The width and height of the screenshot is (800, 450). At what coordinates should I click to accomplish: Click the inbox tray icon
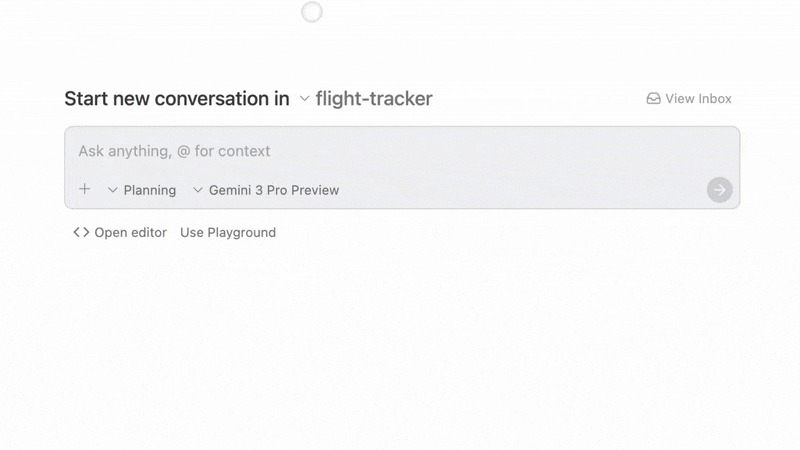[653, 99]
